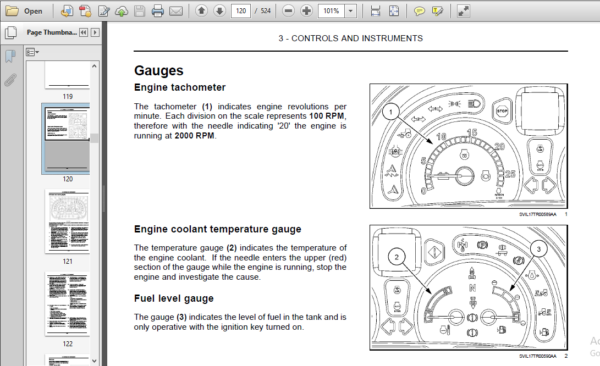The height and width of the screenshot is (366, 600).
Task: Click the Open folder icon
Action: coord(12,11)
